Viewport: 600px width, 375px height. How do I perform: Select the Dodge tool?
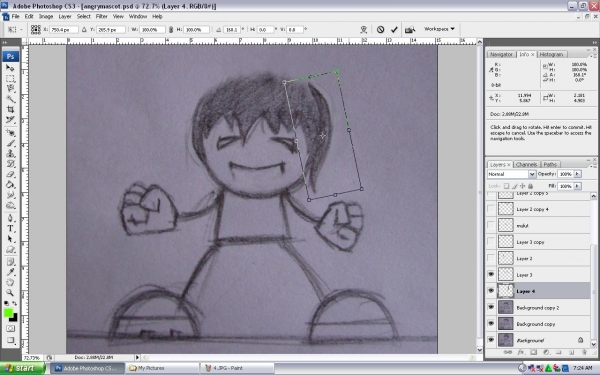(x=10, y=205)
